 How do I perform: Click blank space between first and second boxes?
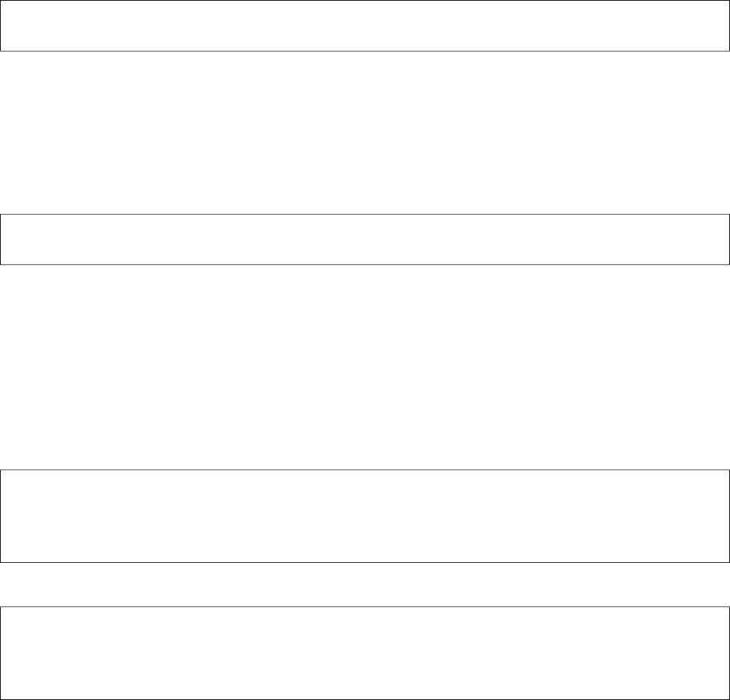click(x=365, y=133)
